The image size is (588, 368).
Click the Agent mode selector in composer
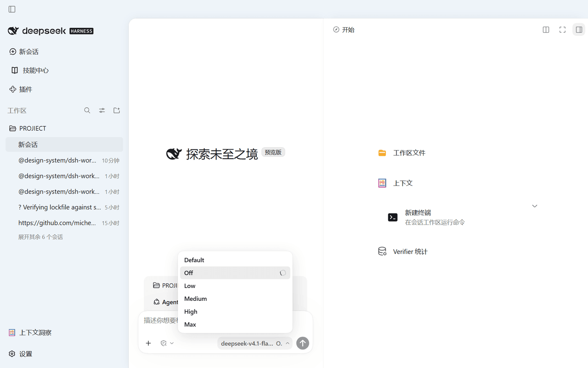coord(165,302)
